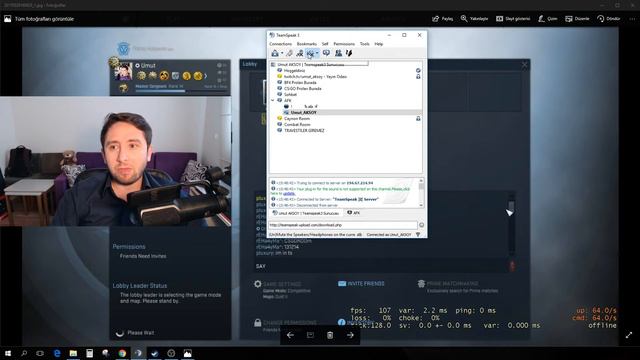Screen dimensions: 640x360
Task: Open the Photos app taskbar icon
Action: [x=187, y=353]
